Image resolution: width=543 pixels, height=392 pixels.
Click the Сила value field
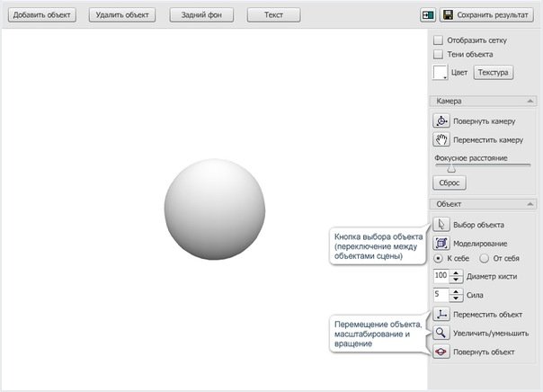pyautogui.click(x=441, y=295)
